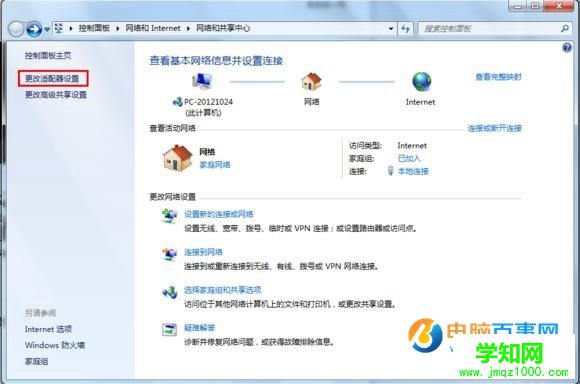Click the magnifier search icon
580x384 pixels.
coord(564,28)
